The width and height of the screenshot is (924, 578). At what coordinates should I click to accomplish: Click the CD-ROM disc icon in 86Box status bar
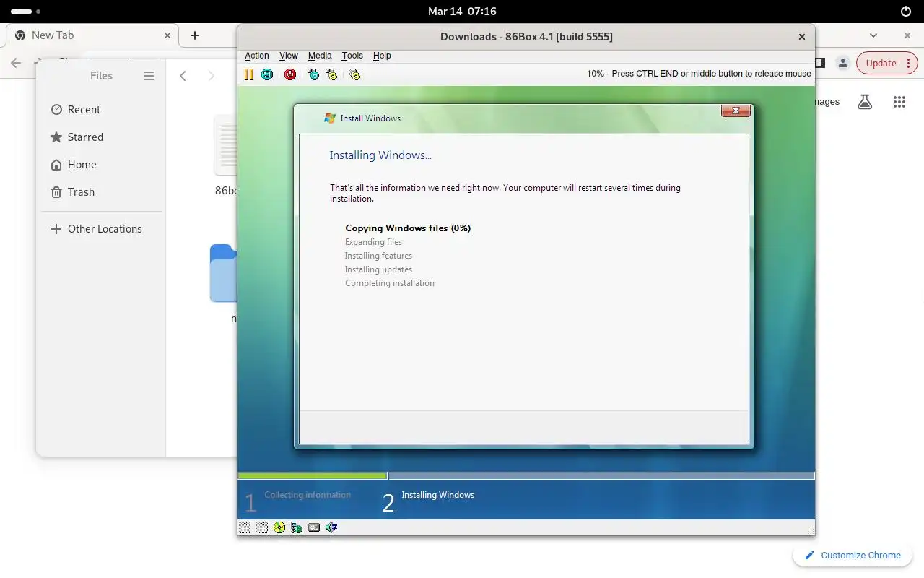279,527
